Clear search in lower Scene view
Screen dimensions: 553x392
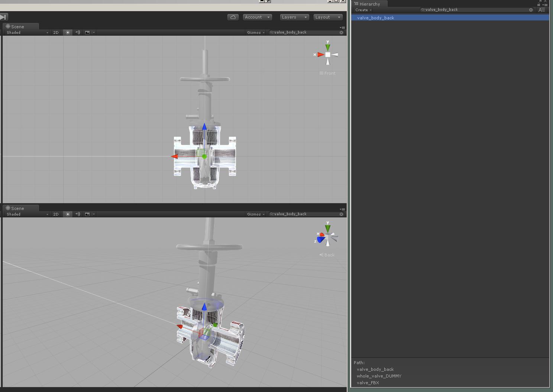[341, 214]
